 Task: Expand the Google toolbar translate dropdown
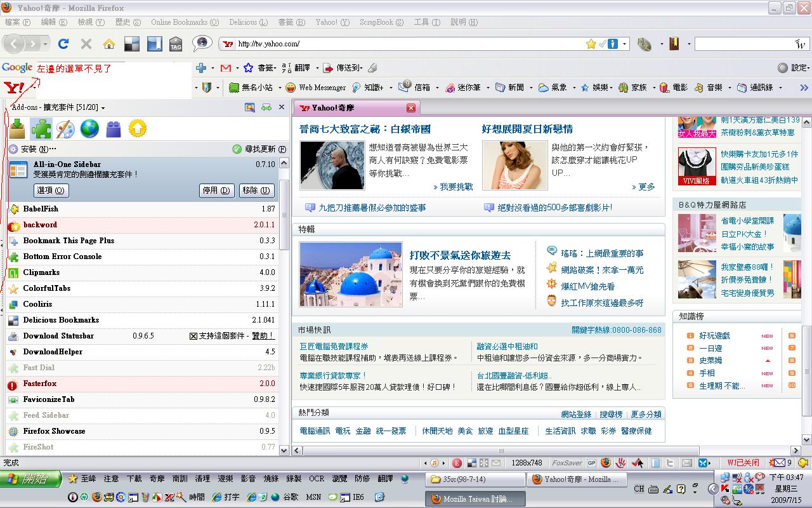click(x=317, y=68)
